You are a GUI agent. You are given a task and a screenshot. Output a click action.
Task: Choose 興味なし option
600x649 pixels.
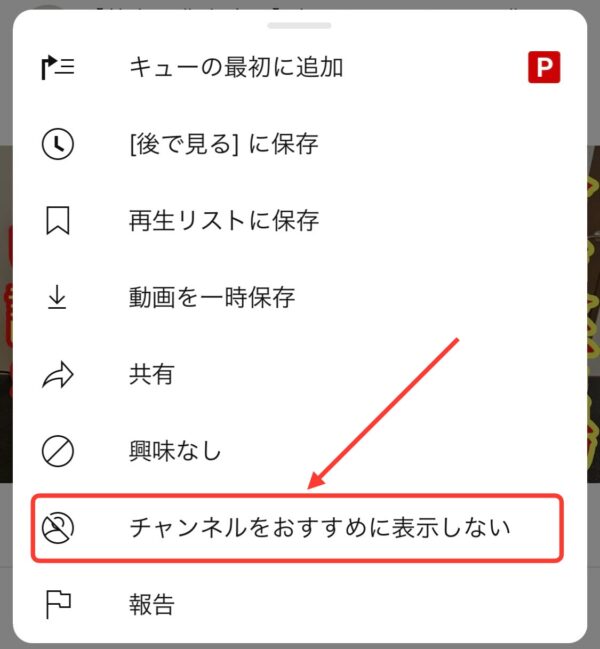point(299,451)
